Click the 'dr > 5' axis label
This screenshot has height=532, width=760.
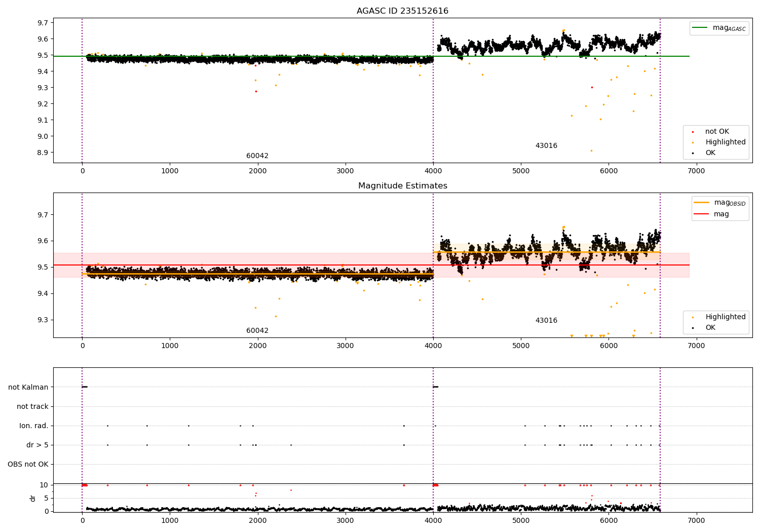37,445
